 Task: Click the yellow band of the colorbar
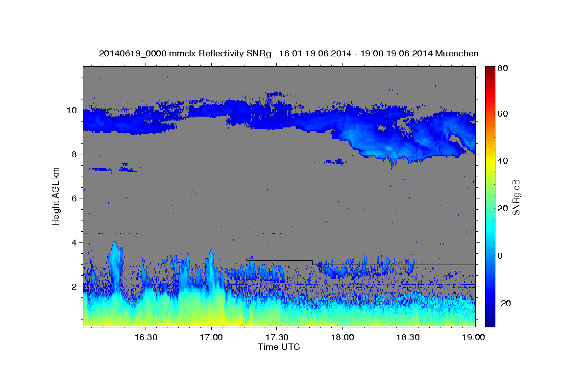click(490, 162)
